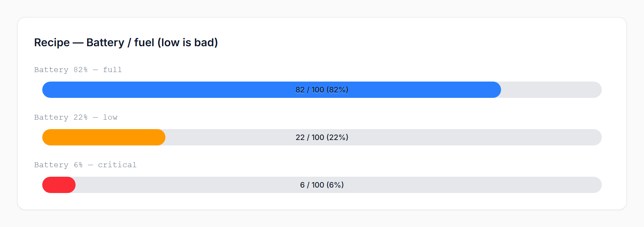Click the '6 / 100 (6%)' text
644x227 pixels.
tap(322, 185)
